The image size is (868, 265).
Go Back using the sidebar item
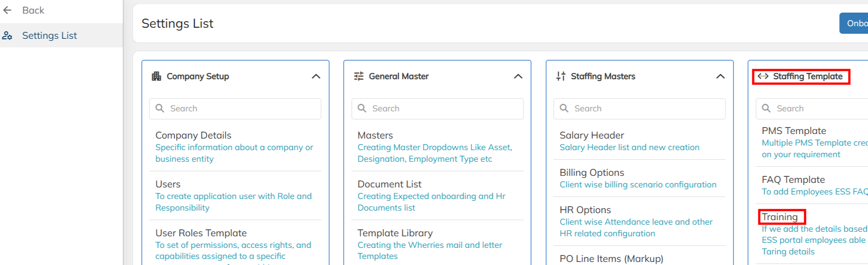33,10
